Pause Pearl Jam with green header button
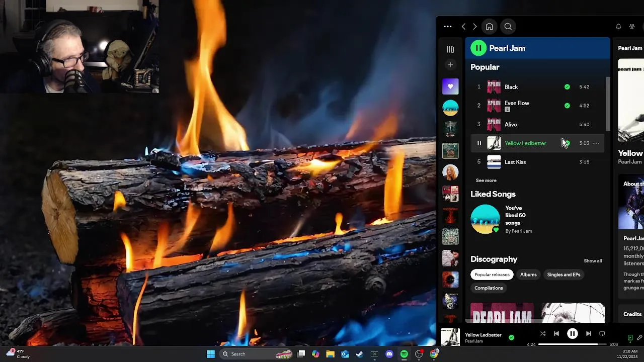644x362 pixels. 478,48
